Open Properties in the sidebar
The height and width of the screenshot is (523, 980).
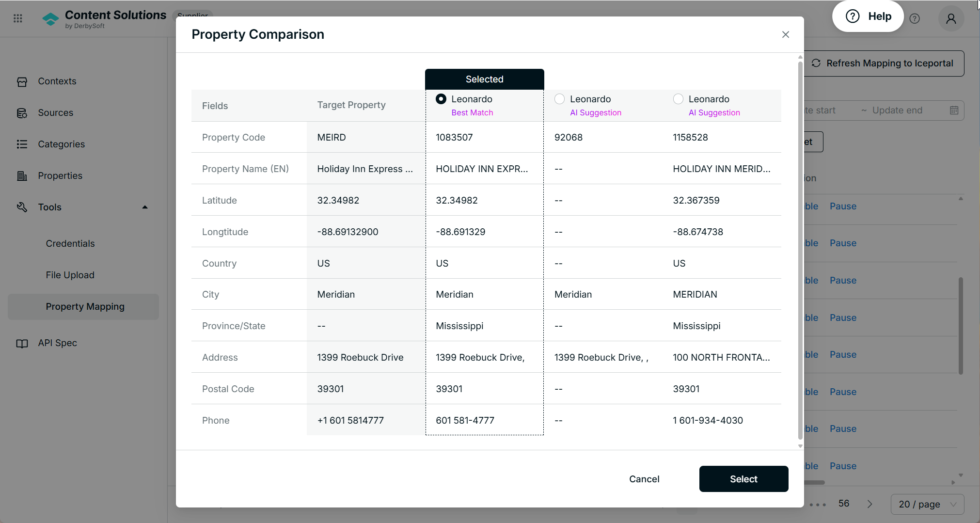click(60, 176)
